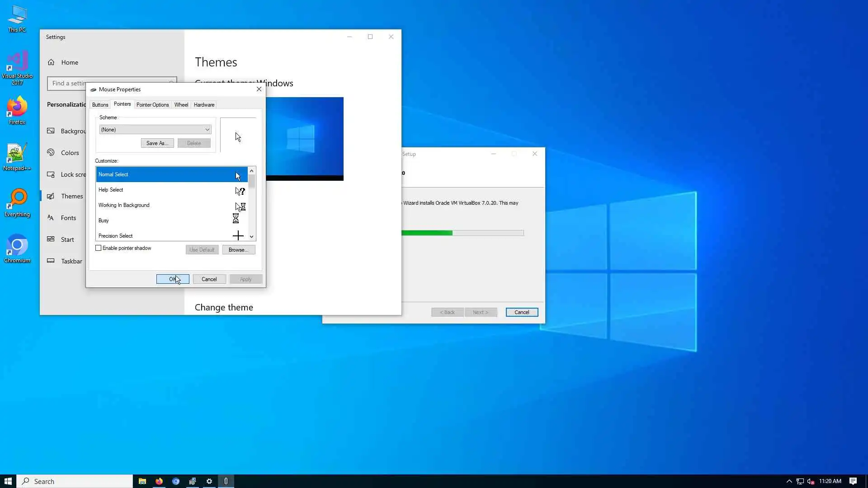Click VirtualBox setup progress bar
Image resolution: width=868 pixels, height=488 pixels.
462,233
